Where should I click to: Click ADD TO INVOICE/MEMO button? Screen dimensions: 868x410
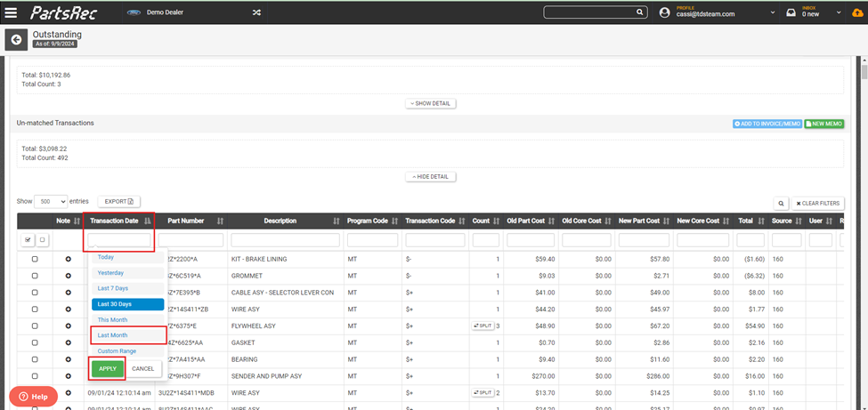[x=767, y=124]
